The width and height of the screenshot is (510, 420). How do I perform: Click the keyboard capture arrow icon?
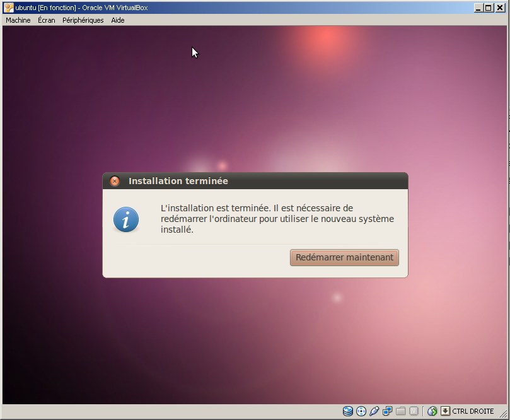pyautogui.click(x=445, y=411)
